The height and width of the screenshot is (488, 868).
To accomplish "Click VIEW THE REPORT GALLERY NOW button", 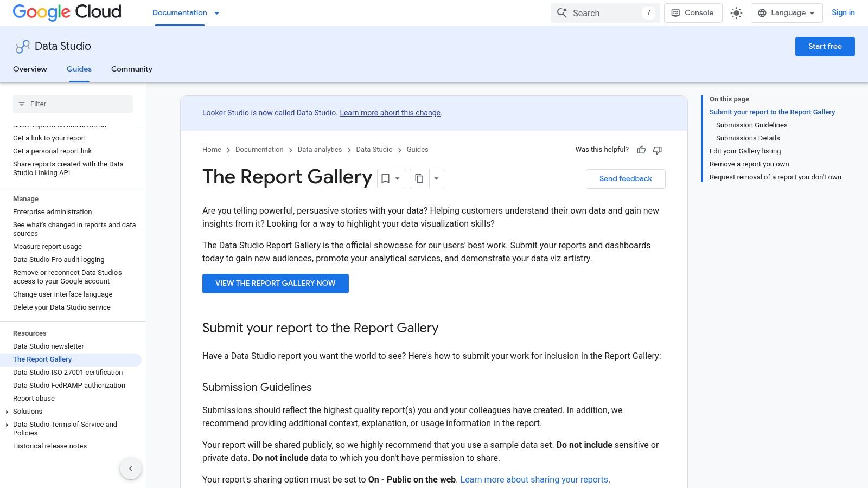I will point(276,284).
